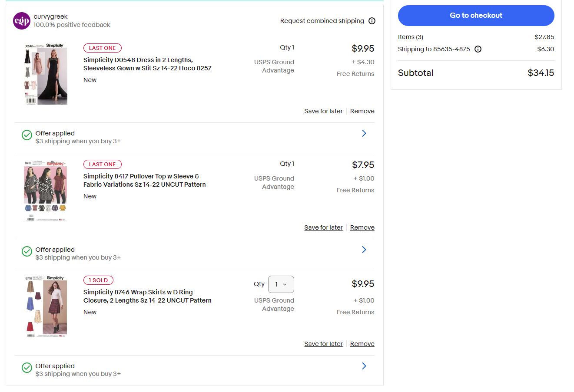
Task: Open the Qty dropdown for Simplicity 8746 Wrap Skirts
Action: pos(281,284)
